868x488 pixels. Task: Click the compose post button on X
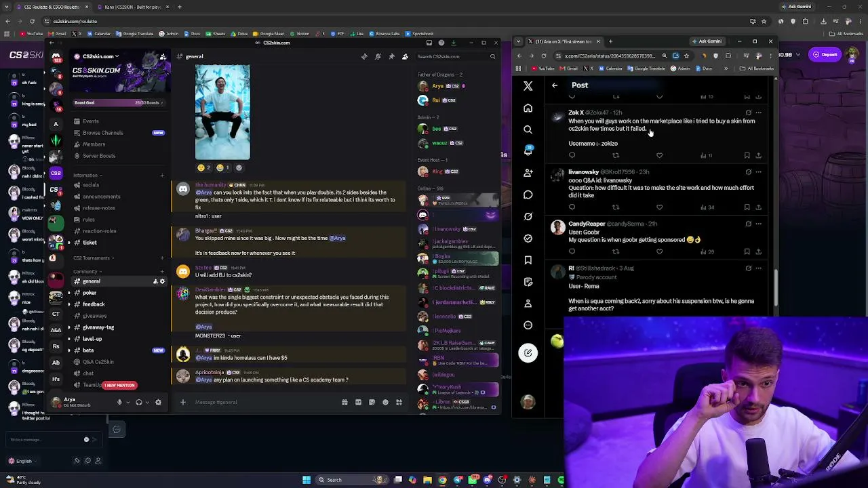pyautogui.click(x=528, y=352)
